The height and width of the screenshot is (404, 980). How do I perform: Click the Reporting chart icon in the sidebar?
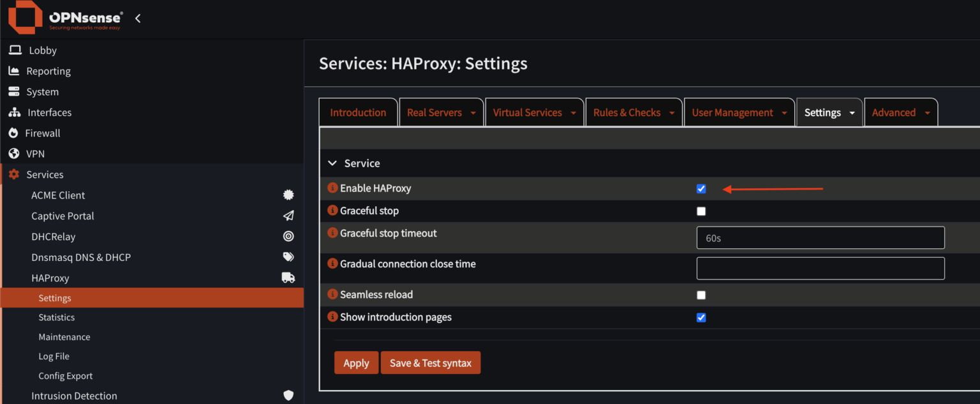[13, 71]
